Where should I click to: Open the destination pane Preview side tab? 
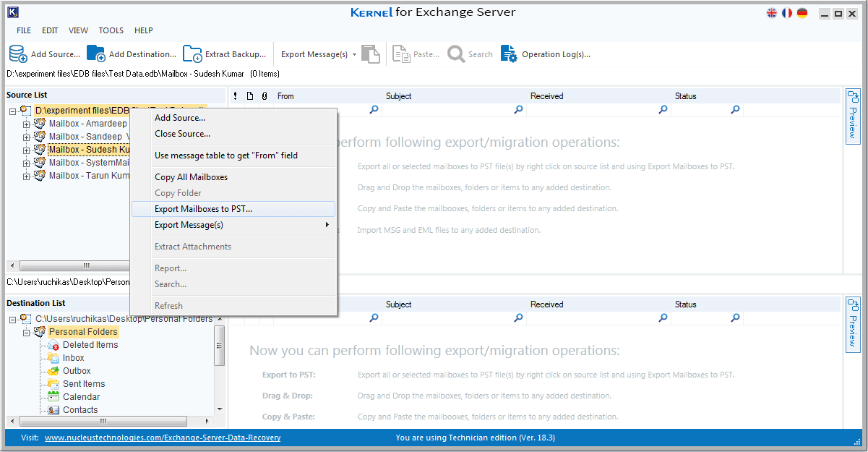coord(853,324)
